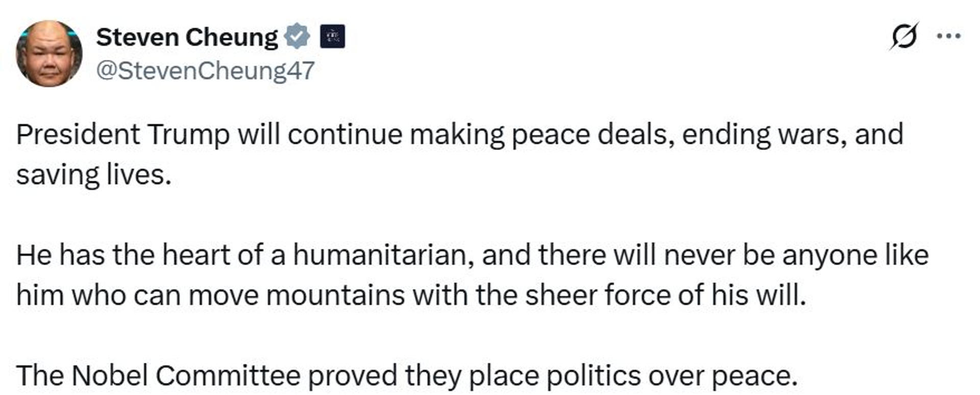This screenshot has height=395, width=980.
Task: Click the word "mountains" in the tweet
Action: pos(335,295)
